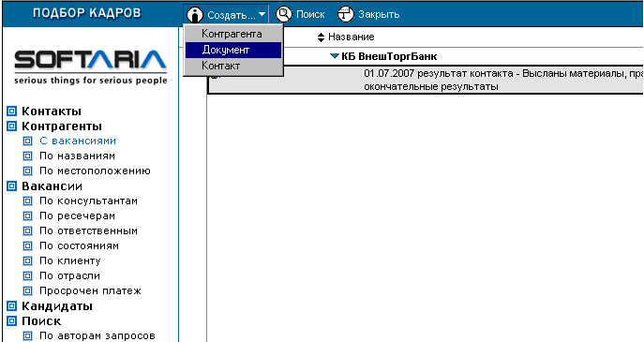Select По состояниям view

(x=79, y=245)
